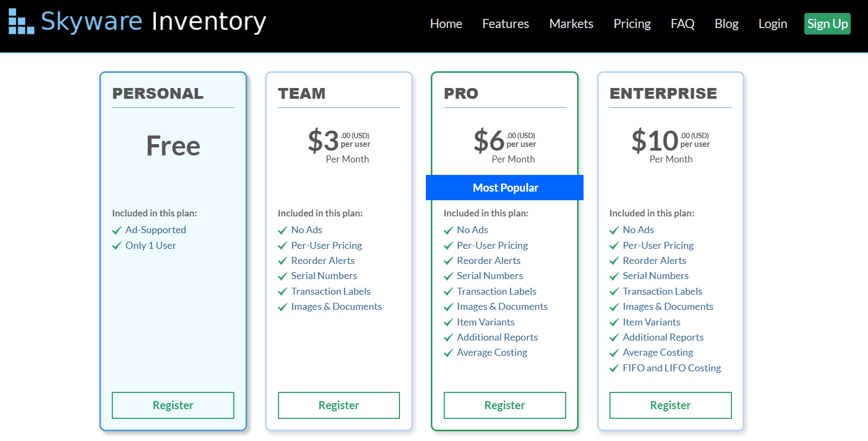Click checkmark icon beside Only 1 User
The image size is (868, 441).
pyautogui.click(x=117, y=246)
